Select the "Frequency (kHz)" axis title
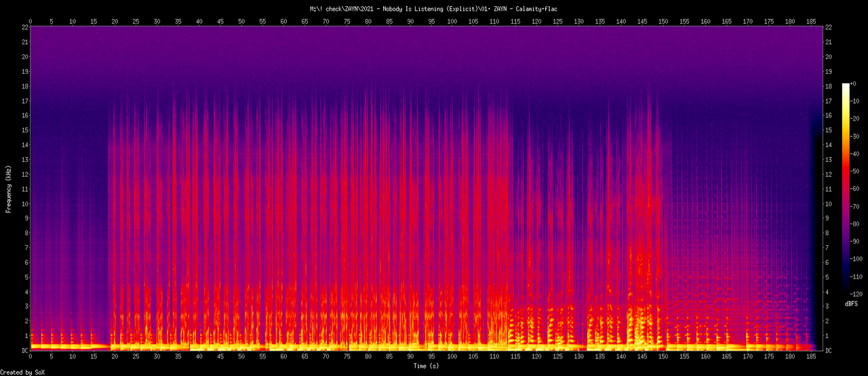Viewport: 868px width, 376px height. point(8,188)
